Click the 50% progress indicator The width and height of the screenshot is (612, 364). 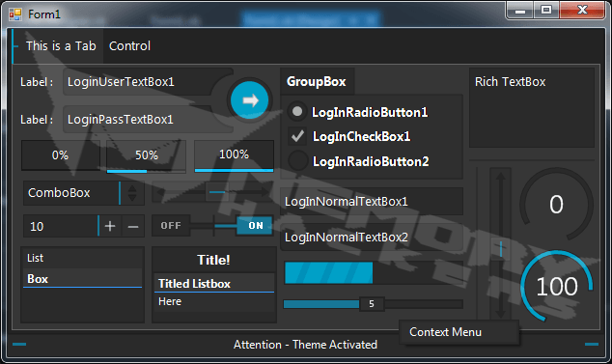tap(147, 155)
